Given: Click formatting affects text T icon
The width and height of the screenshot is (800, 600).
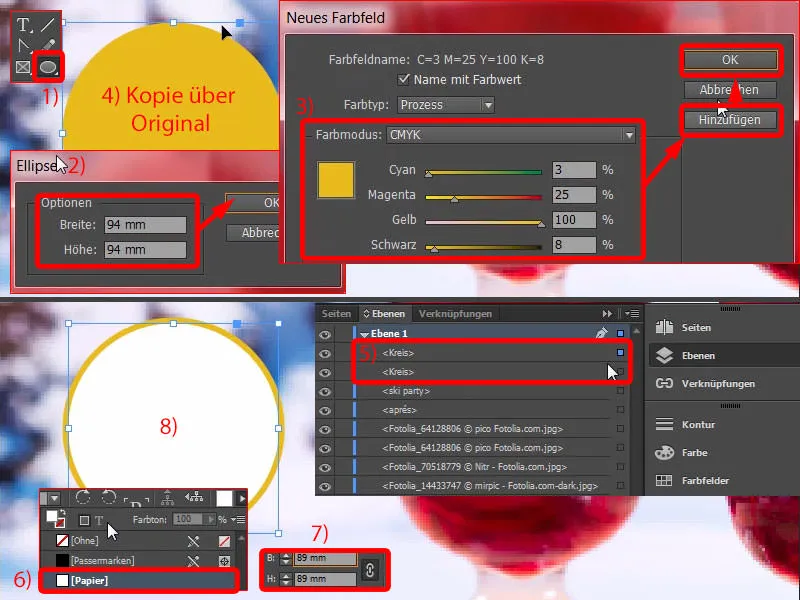Looking at the screenshot, I should point(99,520).
